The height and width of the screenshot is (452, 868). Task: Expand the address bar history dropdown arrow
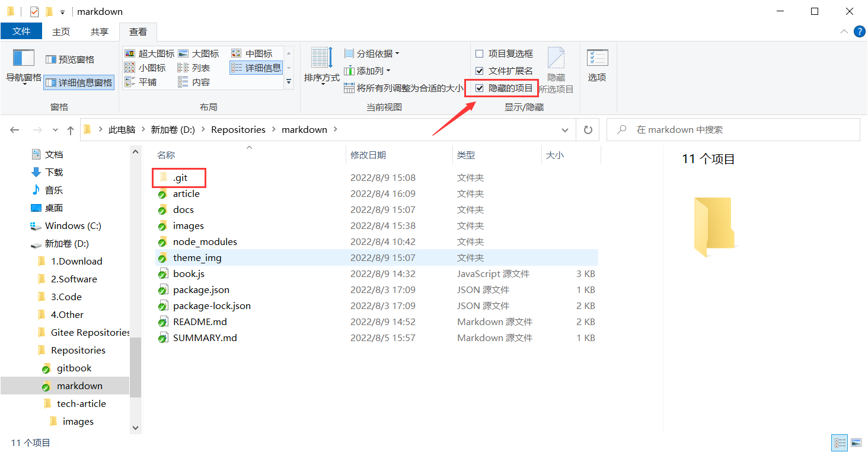click(565, 130)
